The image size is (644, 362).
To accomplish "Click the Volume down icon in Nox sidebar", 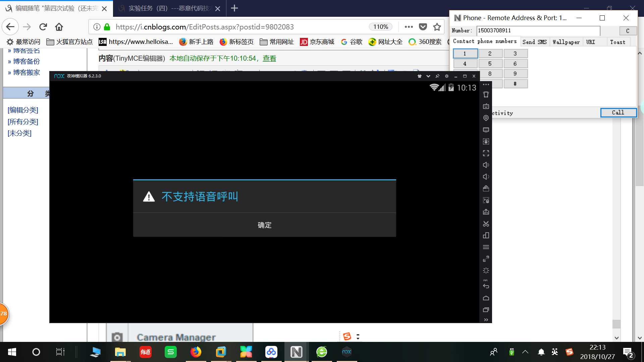I will click(486, 177).
